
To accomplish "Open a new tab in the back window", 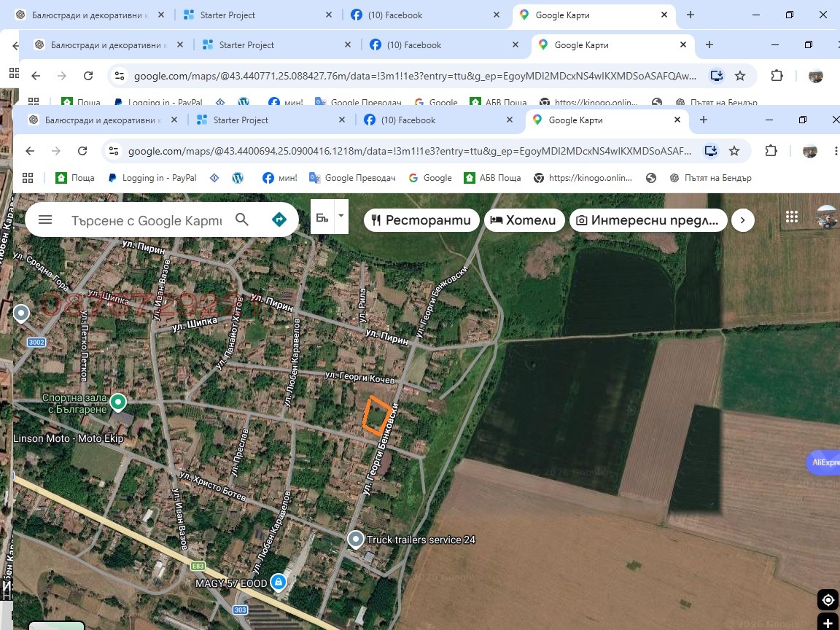I will (x=691, y=15).
